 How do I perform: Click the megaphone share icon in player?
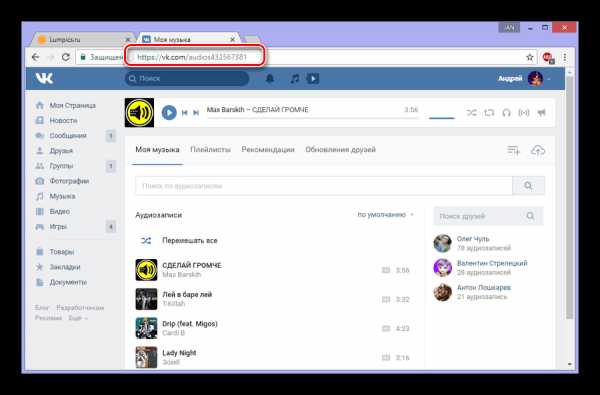pyautogui.click(x=541, y=113)
